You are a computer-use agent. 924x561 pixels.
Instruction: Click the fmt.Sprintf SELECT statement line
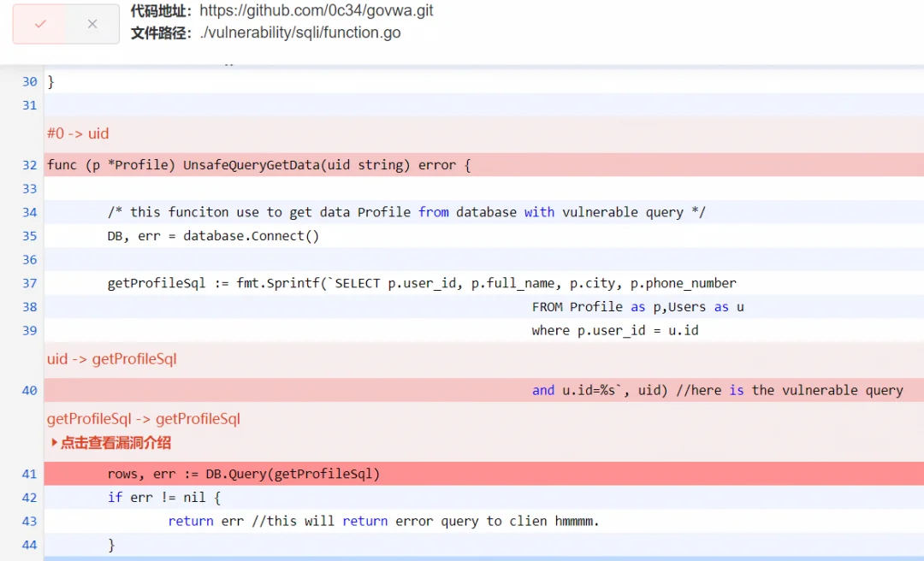483,283
